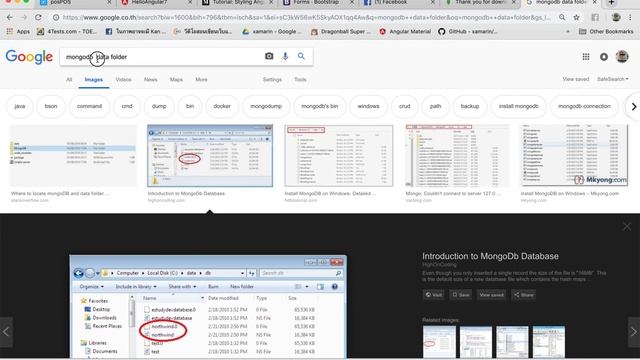Switch to the News results tab

[x=151, y=80]
